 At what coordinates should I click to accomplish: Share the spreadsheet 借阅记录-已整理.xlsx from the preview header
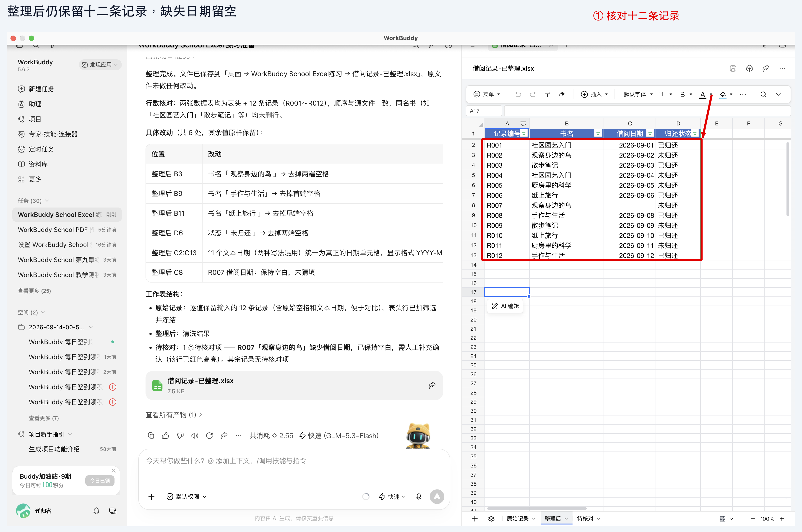coord(766,69)
